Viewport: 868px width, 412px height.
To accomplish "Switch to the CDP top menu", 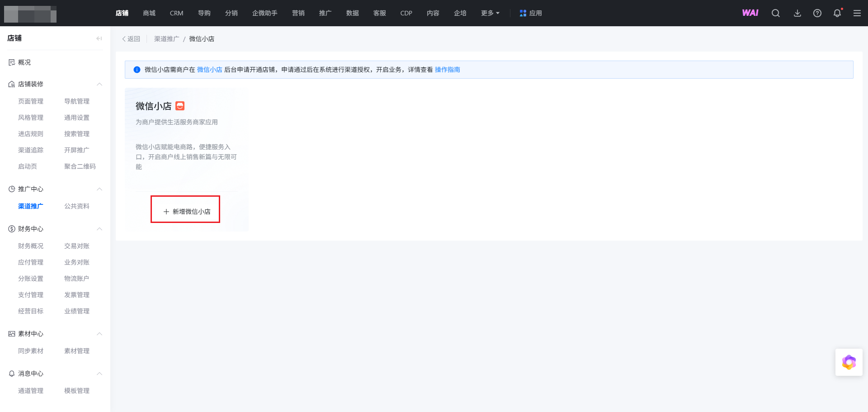I will click(406, 13).
